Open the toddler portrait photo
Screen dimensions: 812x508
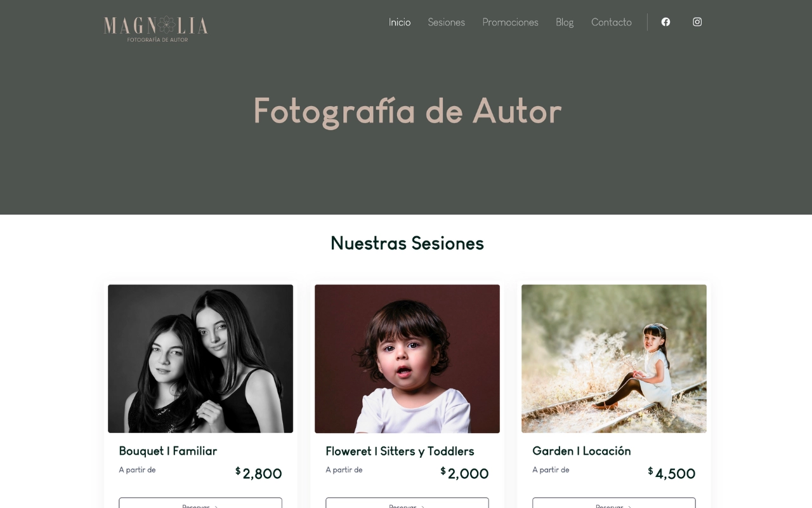(407, 359)
